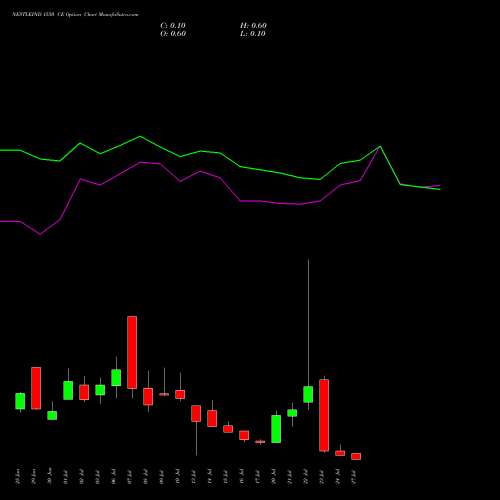Click the NESTLEIND CE Options Chart title
The width and height of the screenshot is (500, 500).
(x=75, y=15)
